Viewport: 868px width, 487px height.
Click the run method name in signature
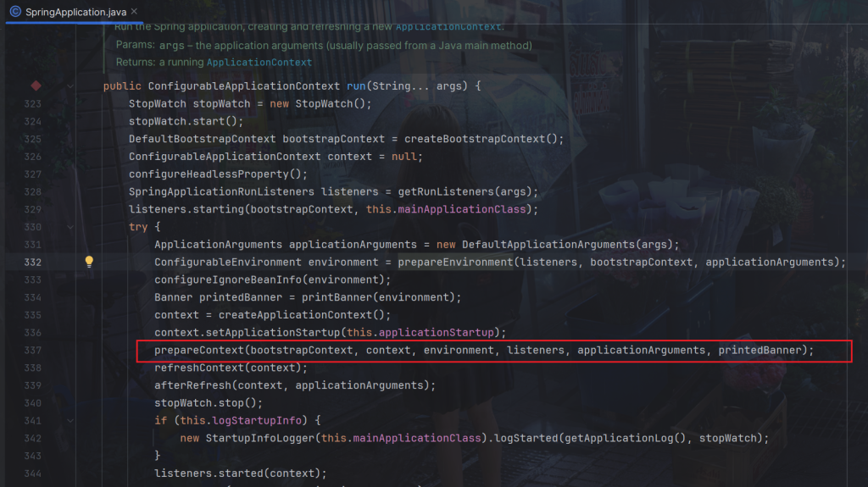pos(355,86)
